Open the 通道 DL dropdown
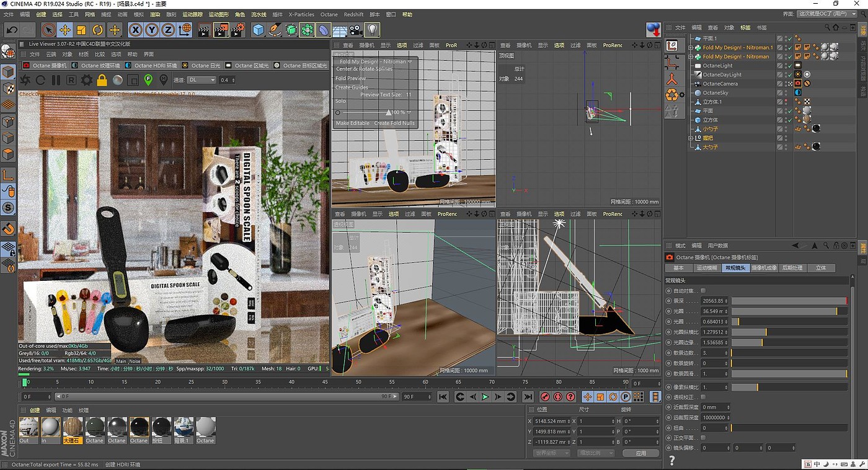The height and width of the screenshot is (470, 868). click(202, 80)
